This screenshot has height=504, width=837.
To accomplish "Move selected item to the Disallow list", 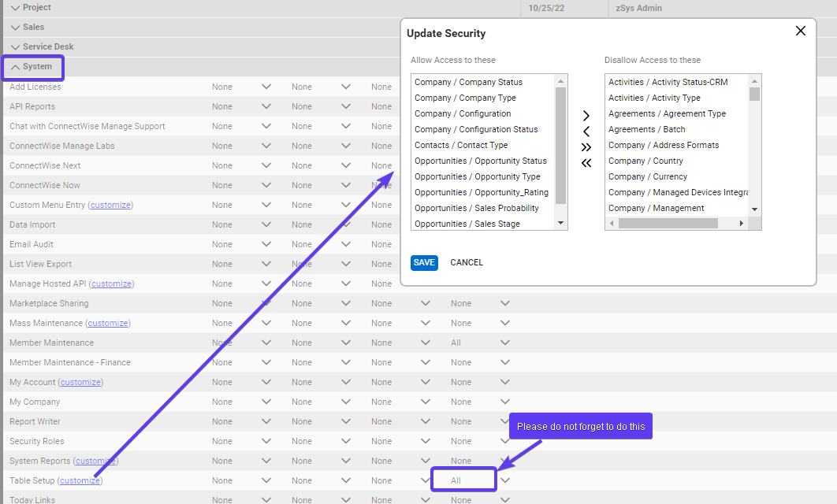I will tap(586, 115).
